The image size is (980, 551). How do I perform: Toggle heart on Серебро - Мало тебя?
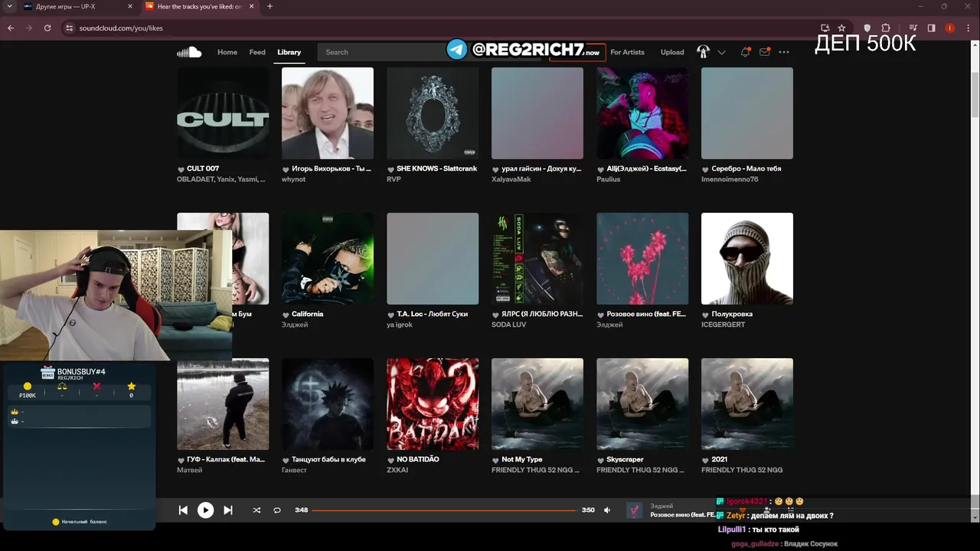[705, 169]
